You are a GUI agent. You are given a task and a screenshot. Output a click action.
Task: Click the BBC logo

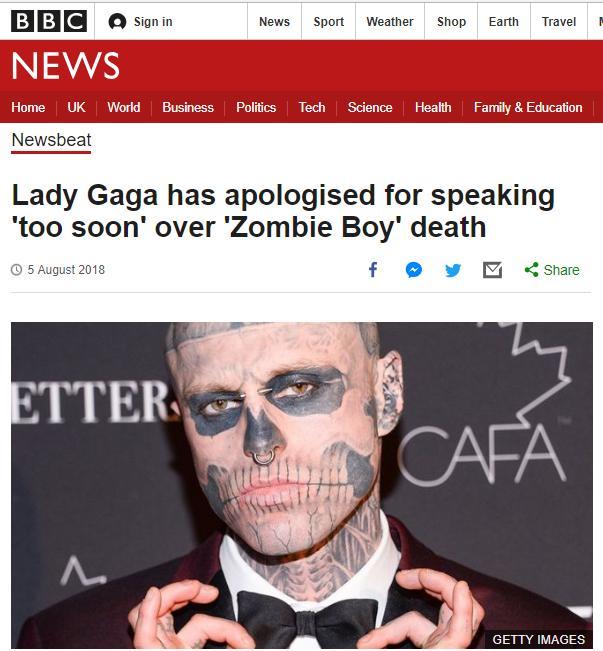tap(49, 21)
